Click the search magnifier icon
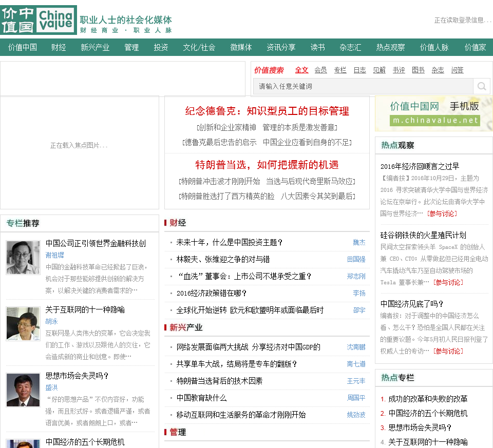Viewport: 493px width, 448px height. point(481,86)
